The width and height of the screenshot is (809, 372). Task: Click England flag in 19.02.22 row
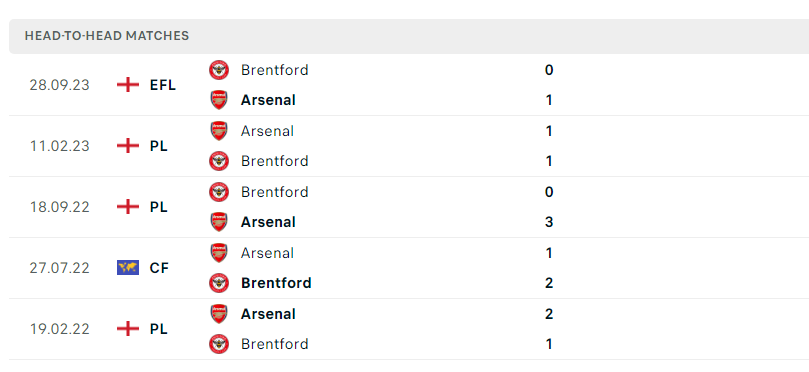[x=128, y=329]
